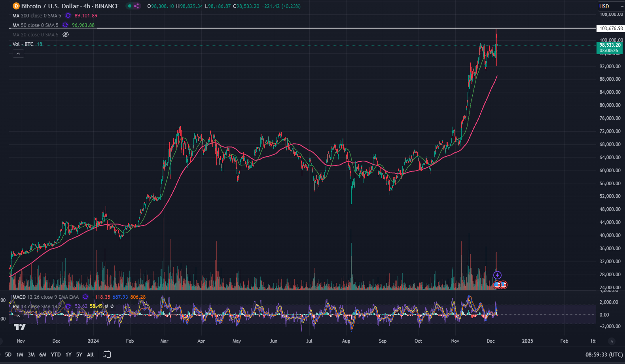Set time range to 3M
Viewport: 625px width, 364px height.
pos(31,355)
